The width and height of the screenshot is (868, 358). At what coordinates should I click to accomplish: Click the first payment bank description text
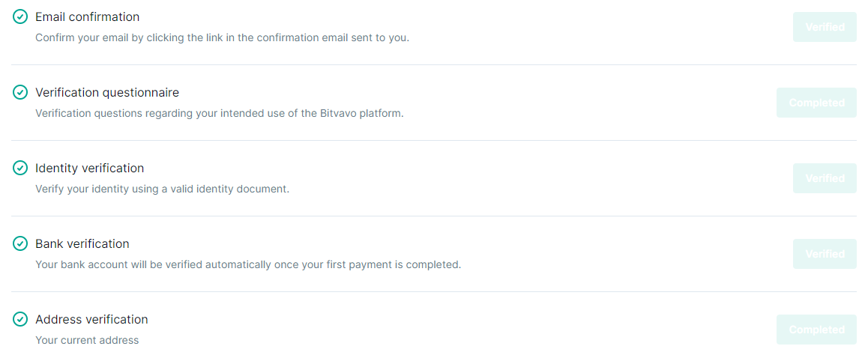[x=248, y=264]
